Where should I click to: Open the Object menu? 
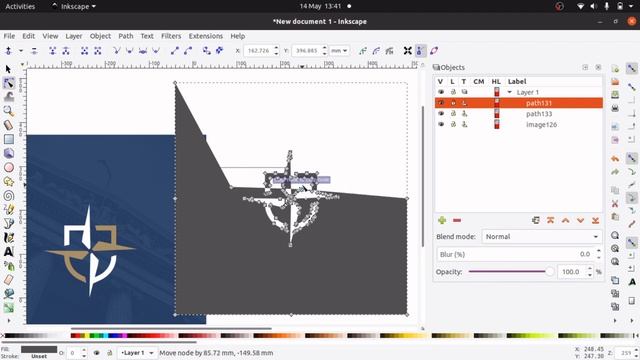pyautogui.click(x=100, y=36)
